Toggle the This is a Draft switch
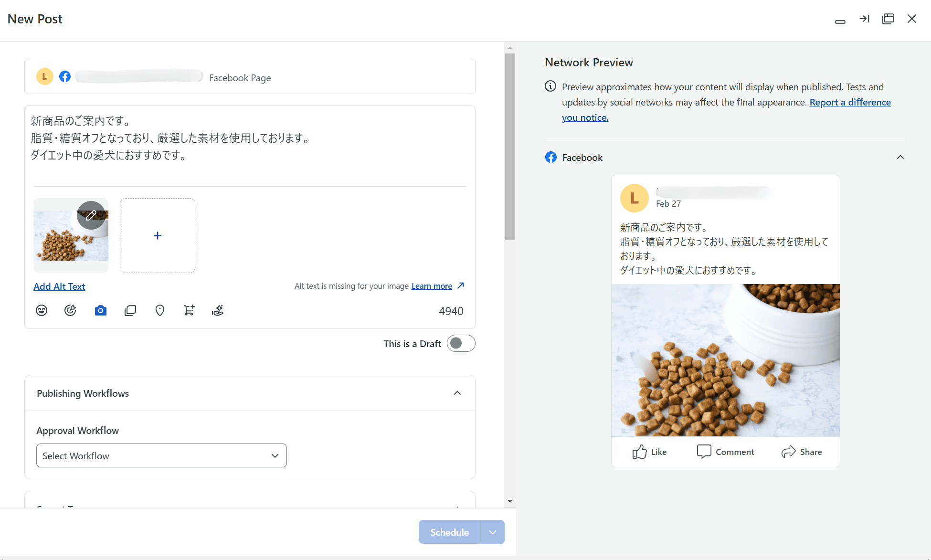This screenshot has height=560, width=931. pyautogui.click(x=461, y=343)
